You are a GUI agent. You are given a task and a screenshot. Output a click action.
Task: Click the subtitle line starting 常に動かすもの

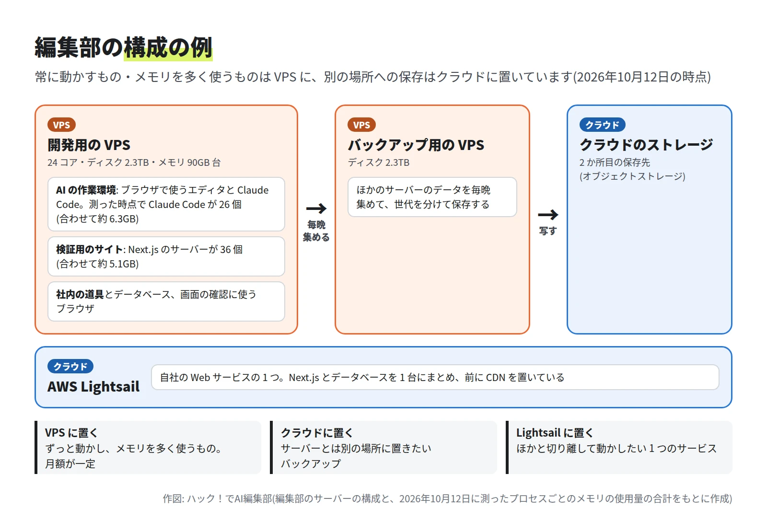(372, 77)
